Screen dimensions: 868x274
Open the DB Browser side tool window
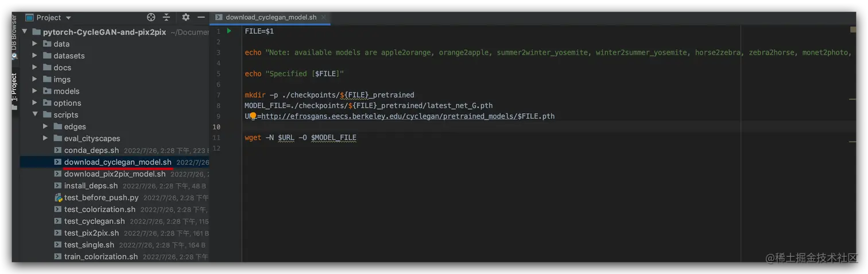(x=15, y=38)
